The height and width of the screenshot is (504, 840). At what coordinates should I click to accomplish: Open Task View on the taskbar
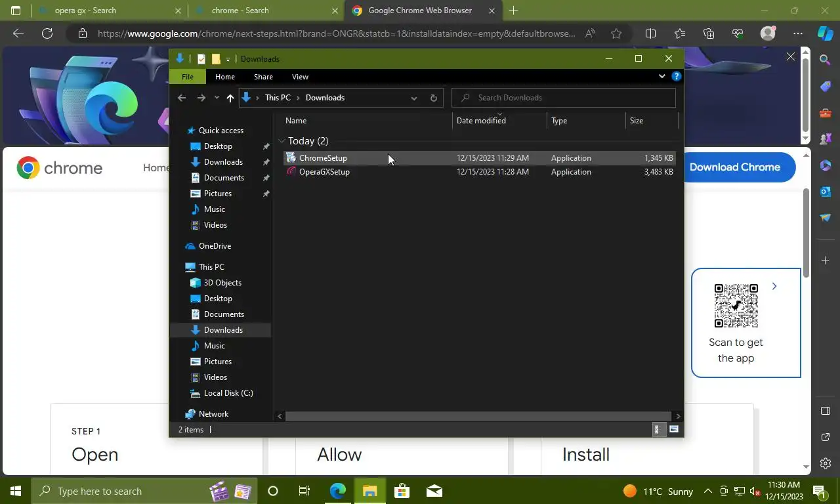(x=304, y=491)
